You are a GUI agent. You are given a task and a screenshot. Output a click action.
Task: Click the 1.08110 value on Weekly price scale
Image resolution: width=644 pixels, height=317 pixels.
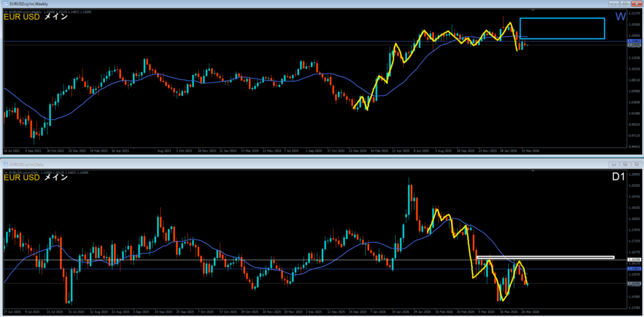click(x=634, y=80)
